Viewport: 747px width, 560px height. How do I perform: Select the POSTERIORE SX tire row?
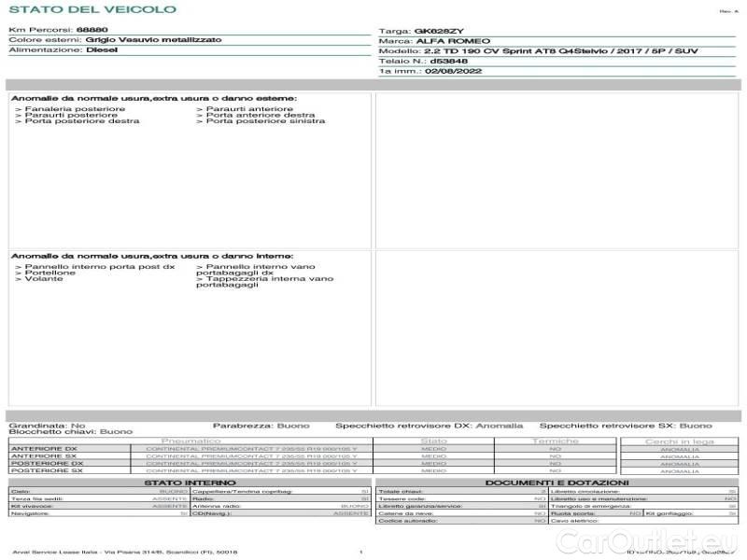47,470
